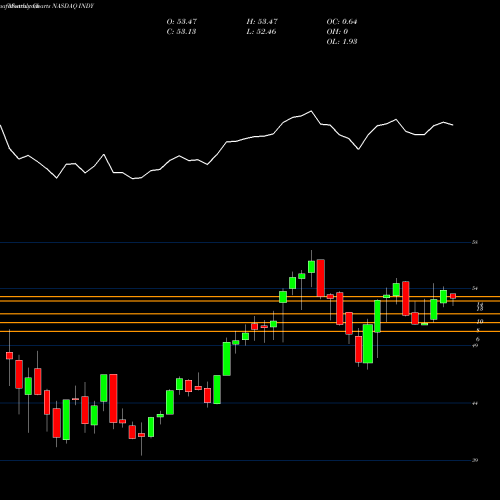Screen dimensions: 500x500
Task: Click the 'OH: 0' value
Action: pos(337,32)
